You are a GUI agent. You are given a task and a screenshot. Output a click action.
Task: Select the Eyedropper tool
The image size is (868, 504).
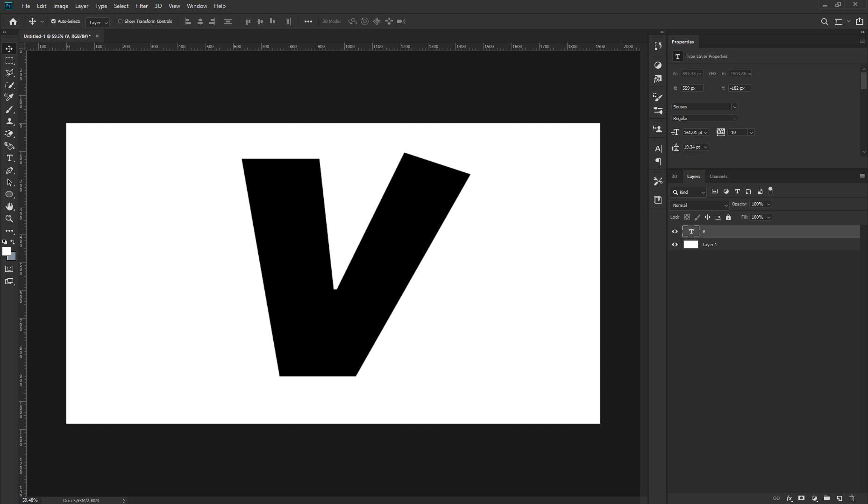click(x=9, y=97)
